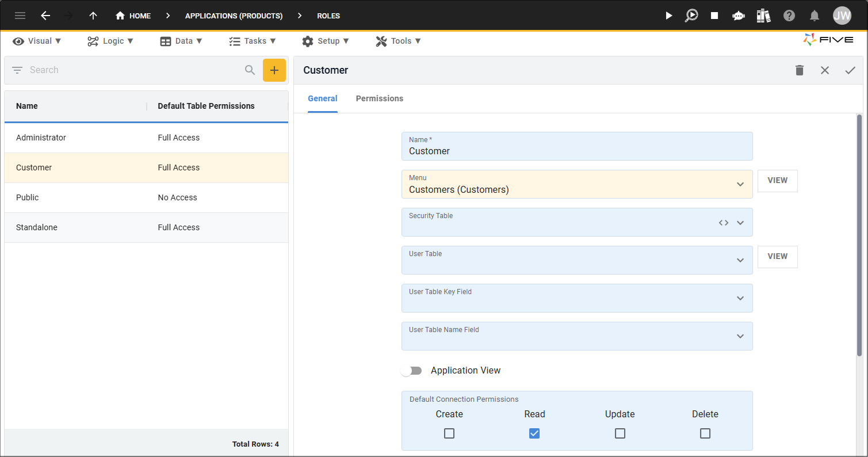
Task: Switch to the Permissions tab
Action: [380, 98]
